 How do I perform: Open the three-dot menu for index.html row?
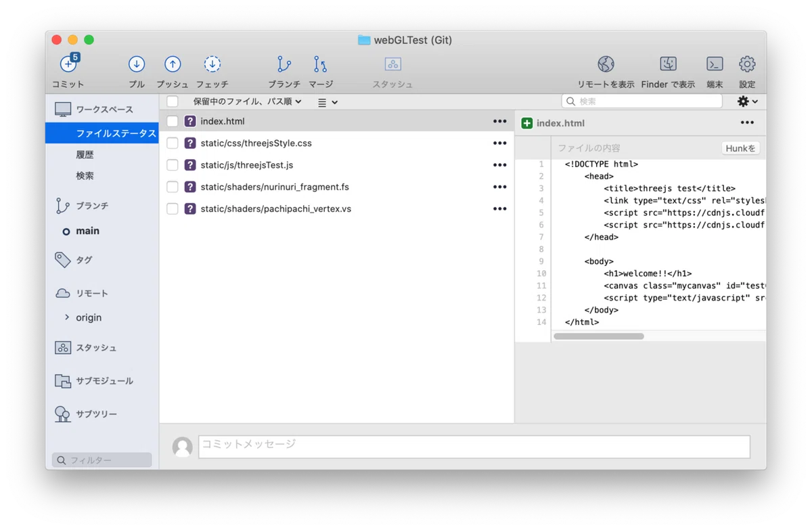(x=500, y=121)
